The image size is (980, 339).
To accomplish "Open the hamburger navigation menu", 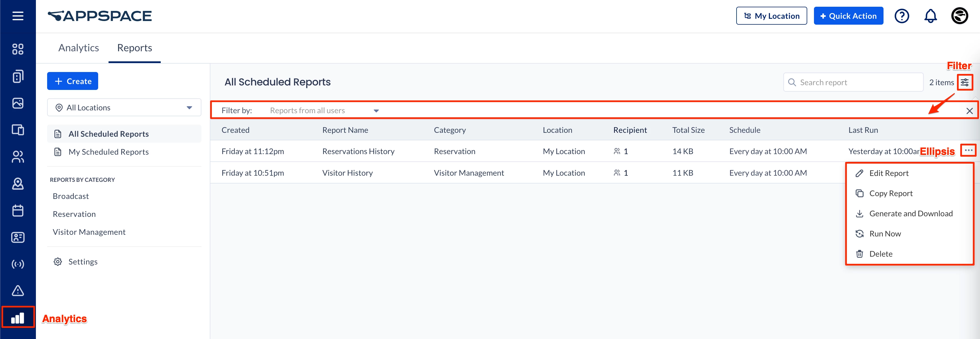I will point(18,16).
